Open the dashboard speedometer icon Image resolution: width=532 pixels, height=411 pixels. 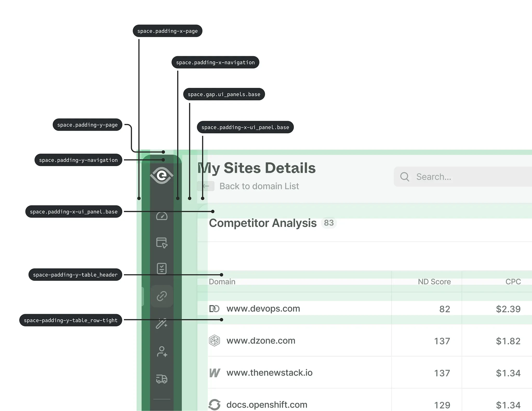click(x=162, y=216)
